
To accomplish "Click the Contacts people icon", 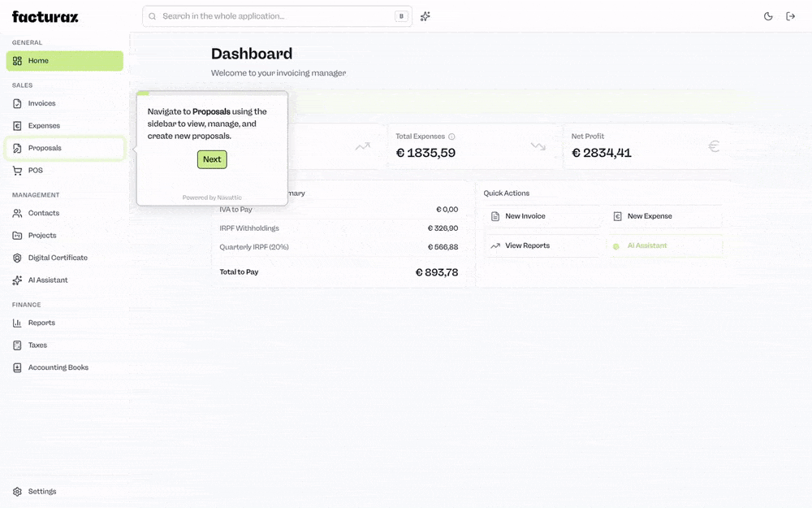I will [17, 213].
